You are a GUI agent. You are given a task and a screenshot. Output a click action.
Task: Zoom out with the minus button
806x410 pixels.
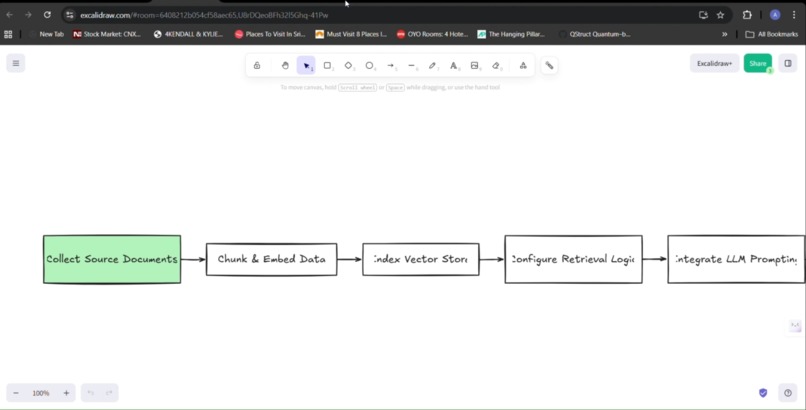(16, 393)
